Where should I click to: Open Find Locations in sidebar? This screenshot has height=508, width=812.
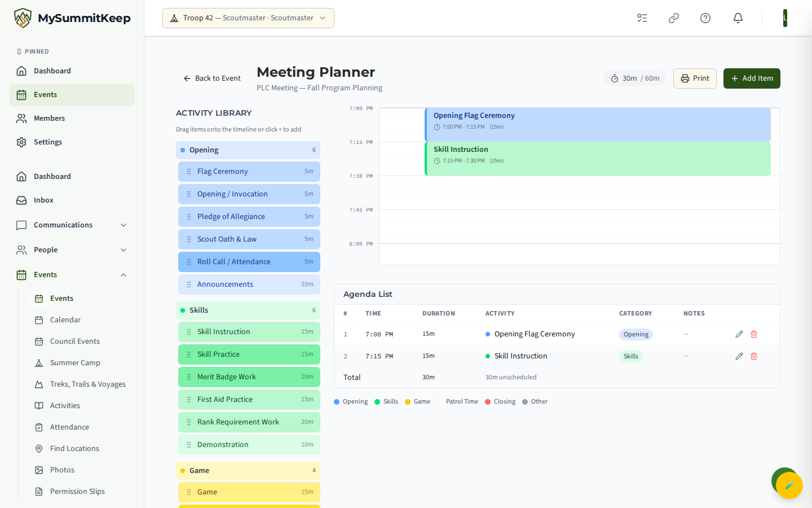point(81,449)
